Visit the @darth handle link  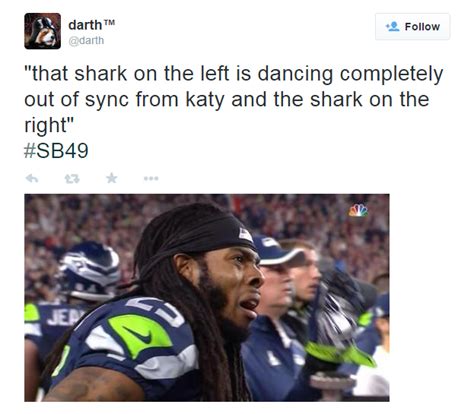pyautogui.click(x=86, y=41)
